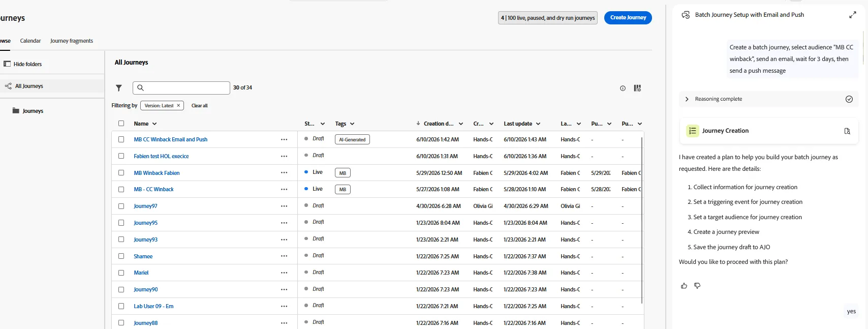The image size is (868, 329).
Task: Select the Journey95 row checkbox
Action: pyautogui.click(x=121, y=223)
